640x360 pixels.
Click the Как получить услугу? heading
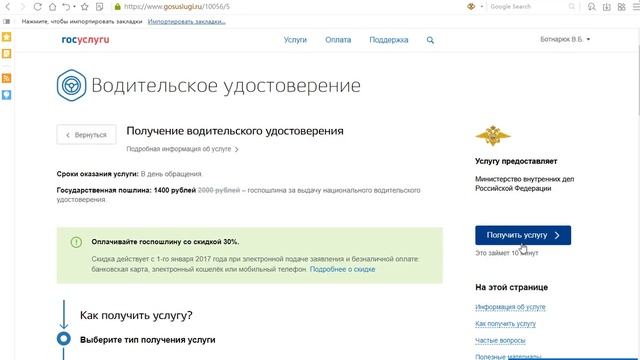pyautogui.click(x=136, y=315)
